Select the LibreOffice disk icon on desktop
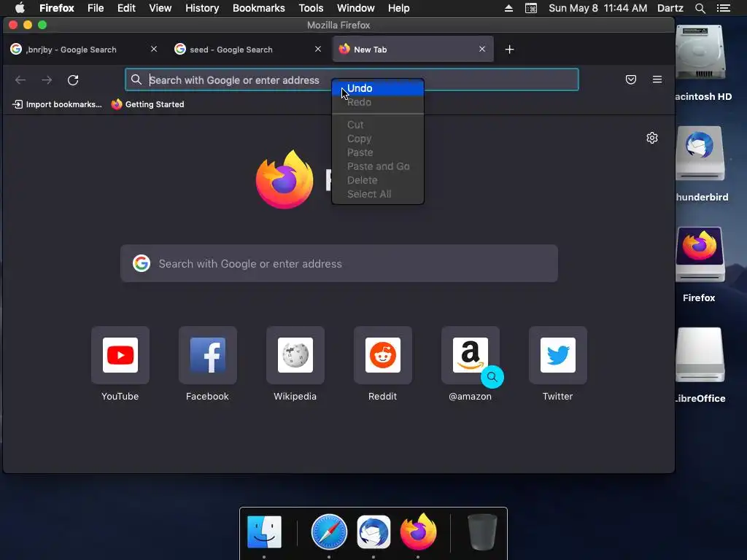 [x=700, y=355]
